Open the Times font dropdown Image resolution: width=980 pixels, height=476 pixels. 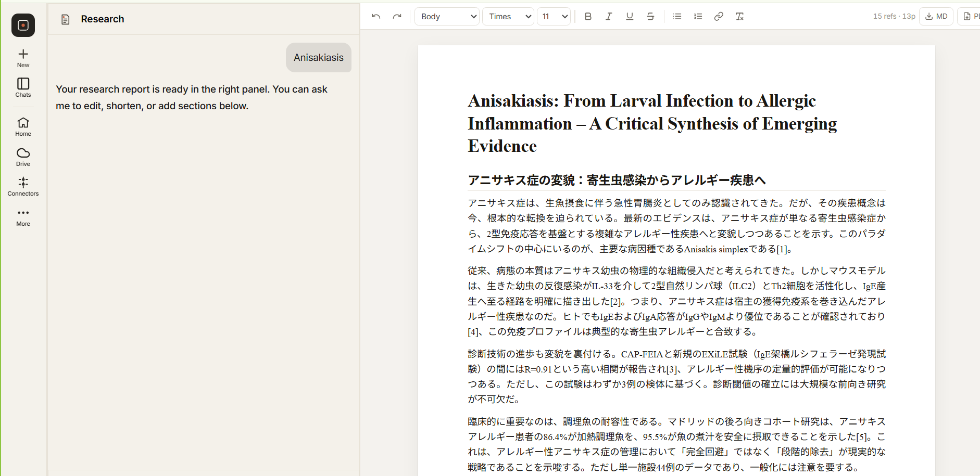[x=508, y=17]
